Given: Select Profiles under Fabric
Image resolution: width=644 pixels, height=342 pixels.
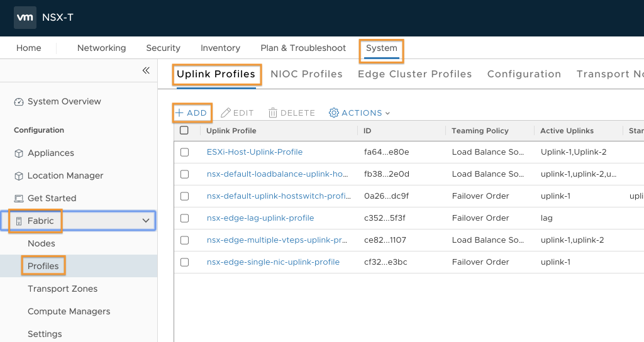Looking at the screenshot, I should (43, 266).
